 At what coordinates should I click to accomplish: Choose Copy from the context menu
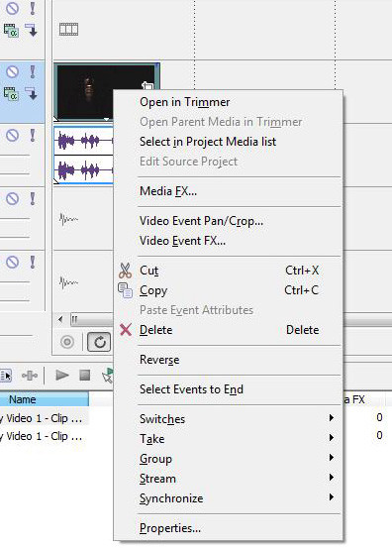click(x=229, y=290)
